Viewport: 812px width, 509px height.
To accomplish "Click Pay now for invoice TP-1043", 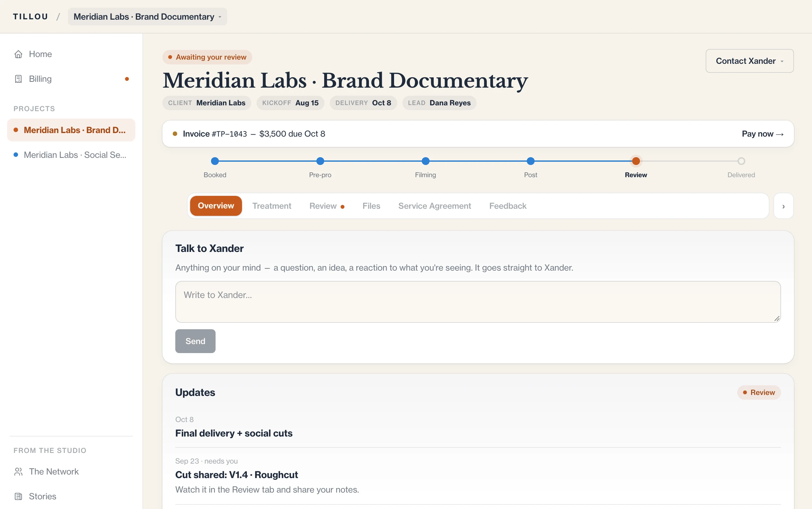I will point(762,134).
